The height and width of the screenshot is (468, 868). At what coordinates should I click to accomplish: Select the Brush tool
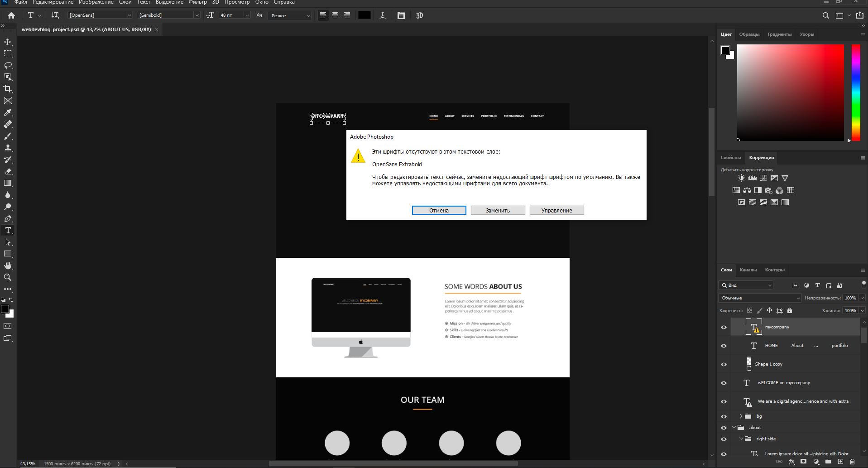[8, 136]
